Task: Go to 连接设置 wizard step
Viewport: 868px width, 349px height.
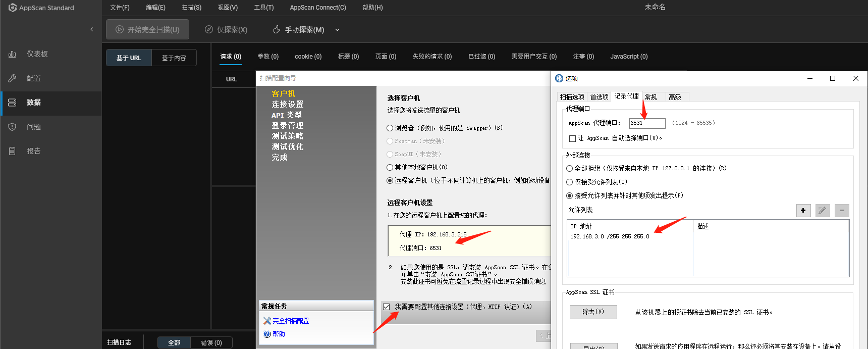Action: (288, 104)
